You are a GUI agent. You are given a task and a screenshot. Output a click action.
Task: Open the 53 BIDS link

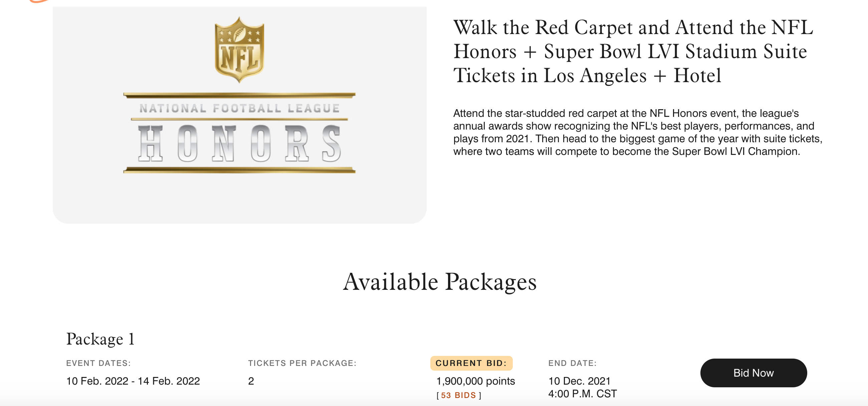pos(458,395)
